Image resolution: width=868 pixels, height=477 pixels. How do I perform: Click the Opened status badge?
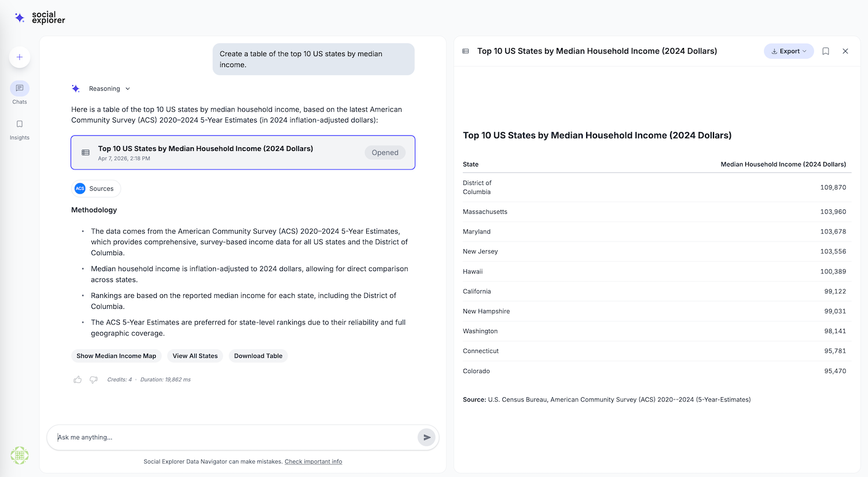(385, 153)
